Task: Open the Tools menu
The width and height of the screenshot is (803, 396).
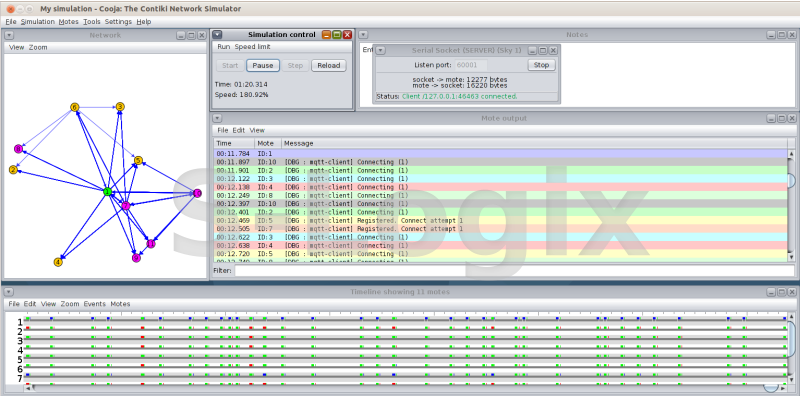Action: 92,22
